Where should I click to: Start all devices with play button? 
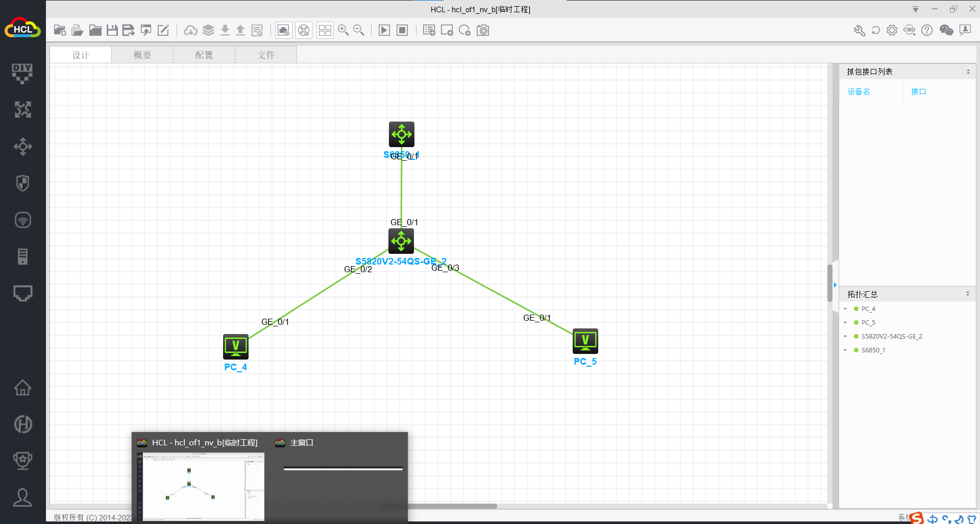[x=384, y=30]
